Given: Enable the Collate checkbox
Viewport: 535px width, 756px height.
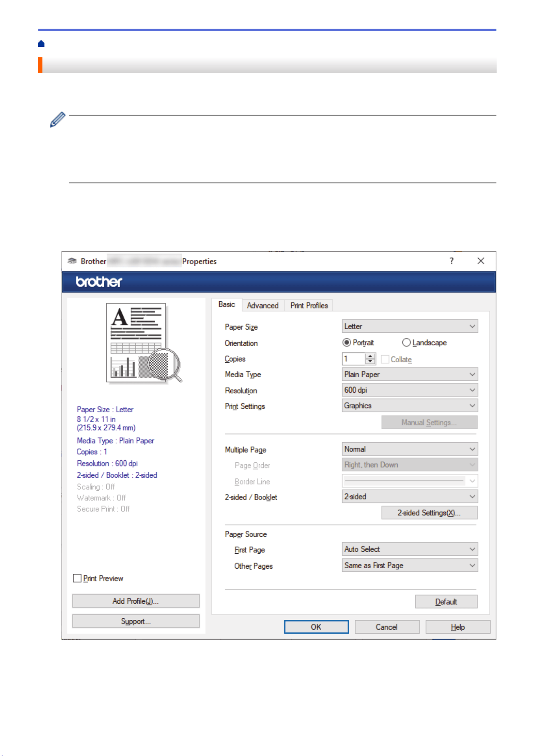Looking at the screenshot, I should point(385,359).
